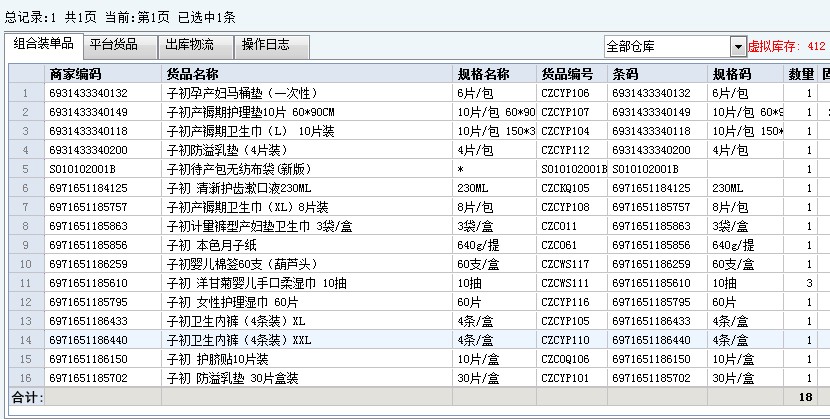Image resolution: width=830 pixels, height=419 pixels.
Task: Click 子初孕产妇马桶垫（一次性） cell
Action: pyautogui.click(x=306, y=93)
